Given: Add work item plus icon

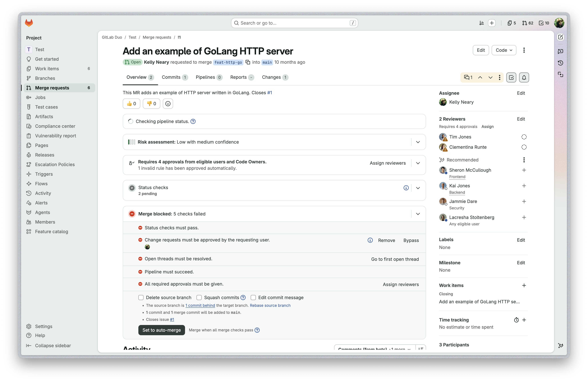Looking at the screenshot, I should [x=524, y=285].
